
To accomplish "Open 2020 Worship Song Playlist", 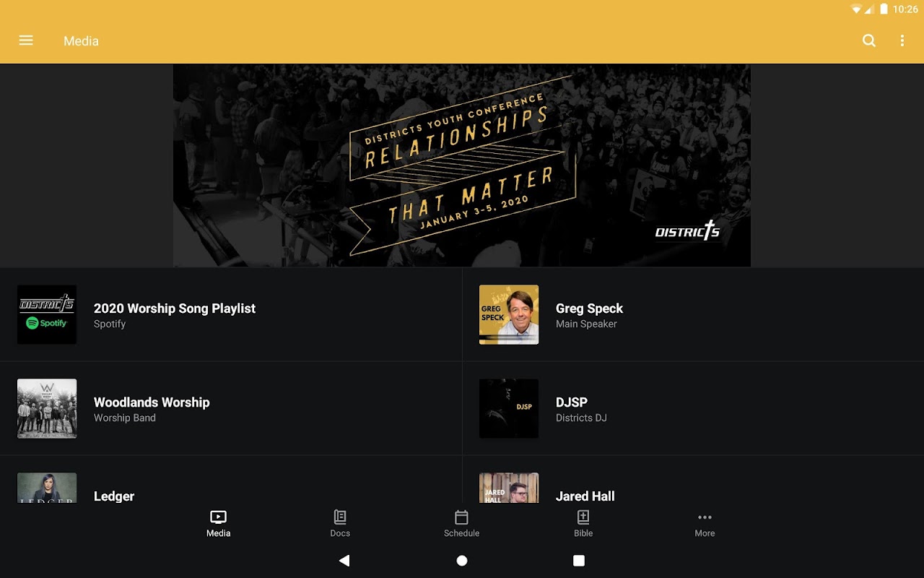I will point(231,314).
